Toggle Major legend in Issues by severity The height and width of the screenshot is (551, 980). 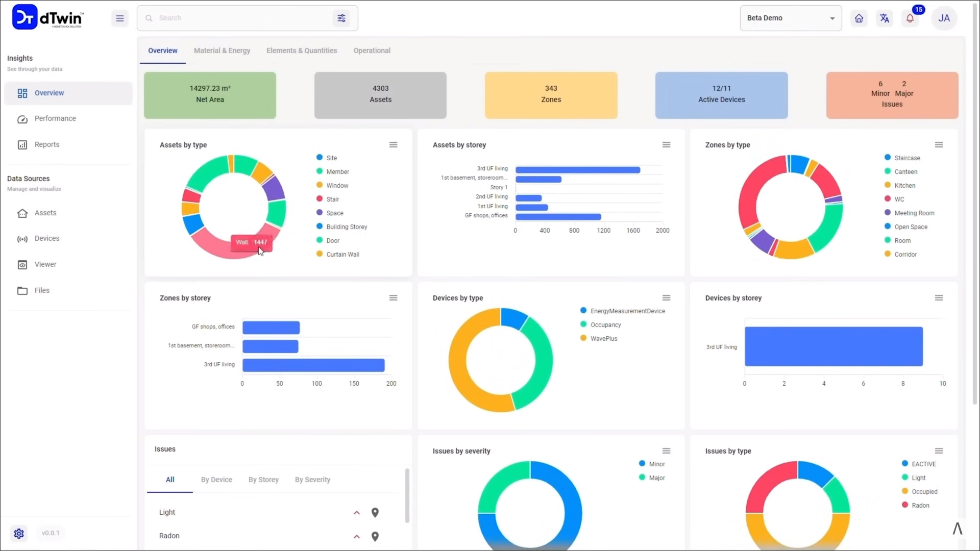[652, 478]
